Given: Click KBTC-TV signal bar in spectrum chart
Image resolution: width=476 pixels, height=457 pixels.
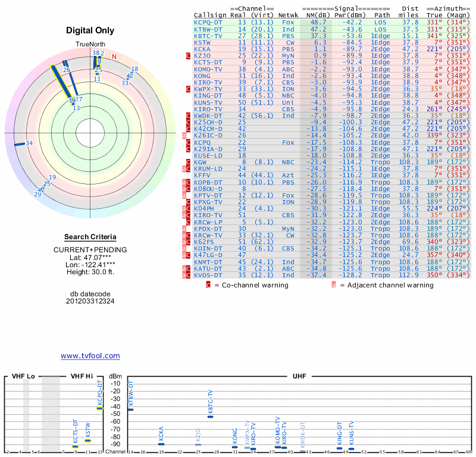Looking at the screenshot, I should (x=210, y=417).
